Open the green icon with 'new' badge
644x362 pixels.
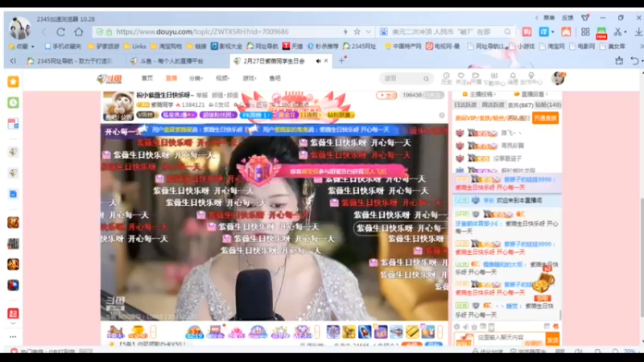pyautogui.click(x=601, y=33)
